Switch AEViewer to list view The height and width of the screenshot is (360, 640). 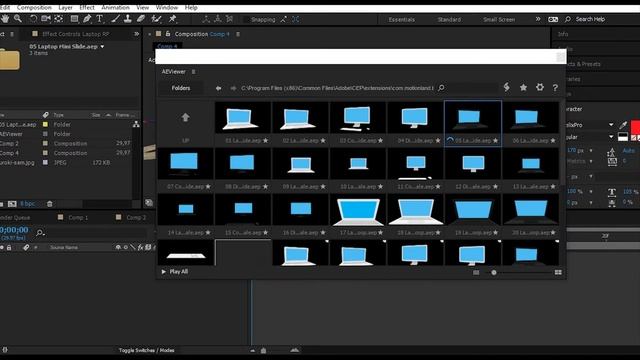(x=476, y=272)
